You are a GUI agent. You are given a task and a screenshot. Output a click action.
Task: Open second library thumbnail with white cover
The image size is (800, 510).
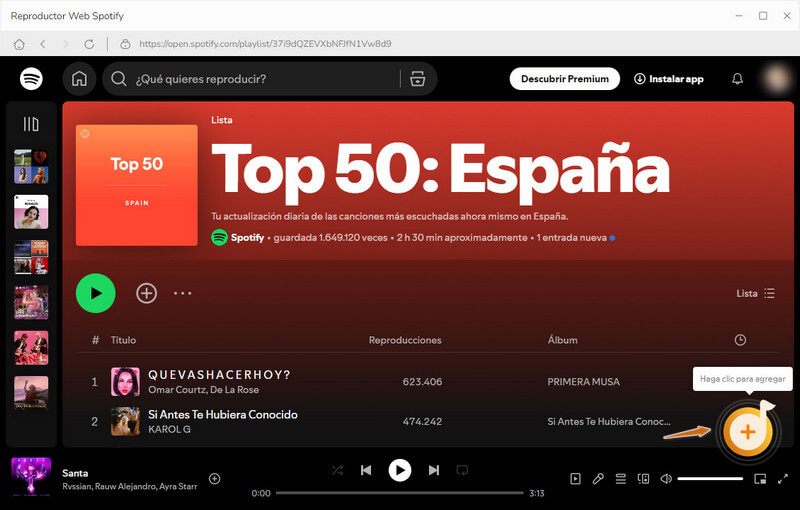click(x=31, y=212)
